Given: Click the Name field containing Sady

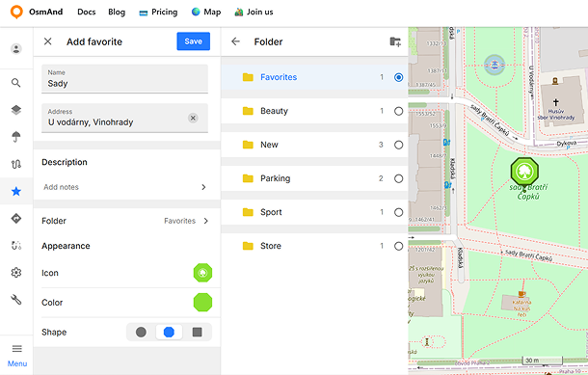Looking at the screenshot, I should click(x=124, y=79).
